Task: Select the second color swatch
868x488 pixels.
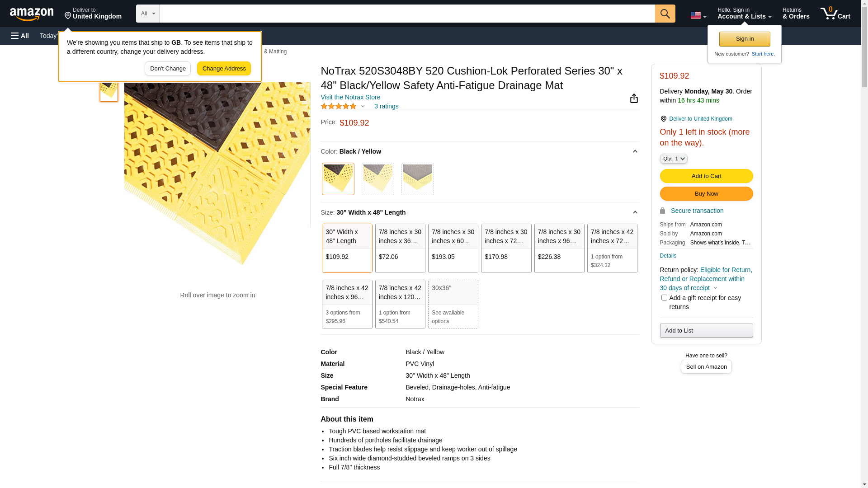Action: (x=378, y=179)
